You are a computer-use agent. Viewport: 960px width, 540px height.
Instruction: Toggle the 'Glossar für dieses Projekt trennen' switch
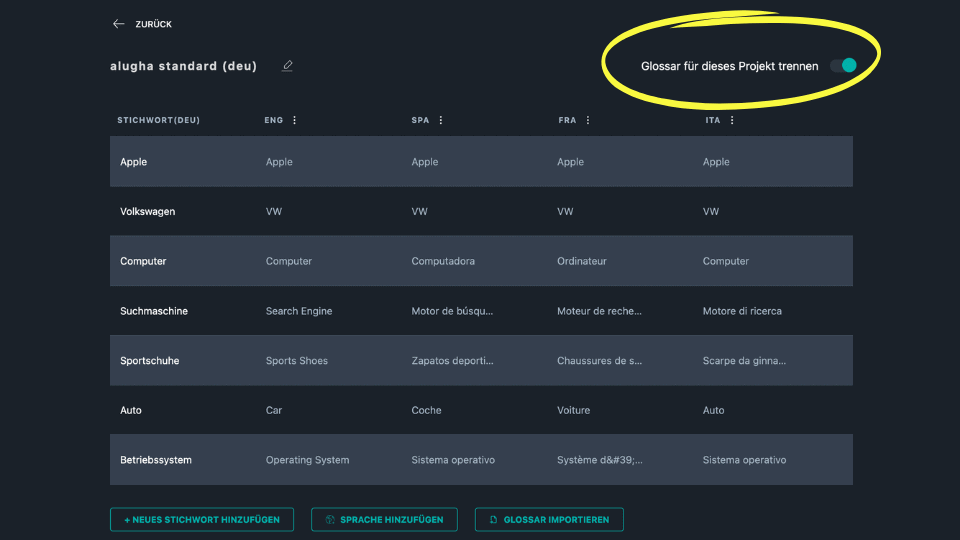(843, 66)
